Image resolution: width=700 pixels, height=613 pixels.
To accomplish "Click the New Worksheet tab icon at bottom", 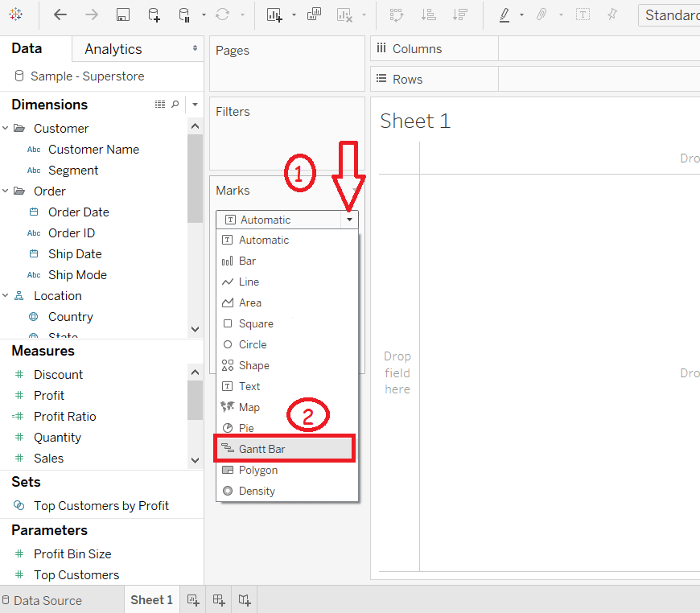I will point(193,599).
